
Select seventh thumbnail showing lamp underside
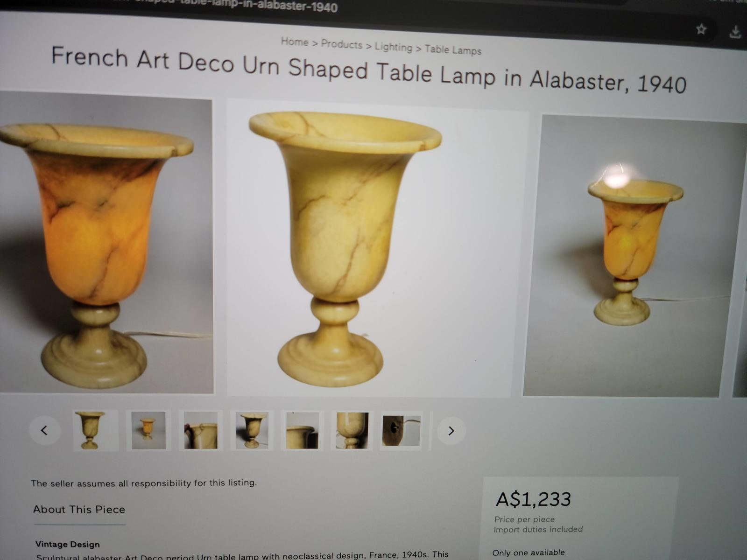(x=402, y=431)
